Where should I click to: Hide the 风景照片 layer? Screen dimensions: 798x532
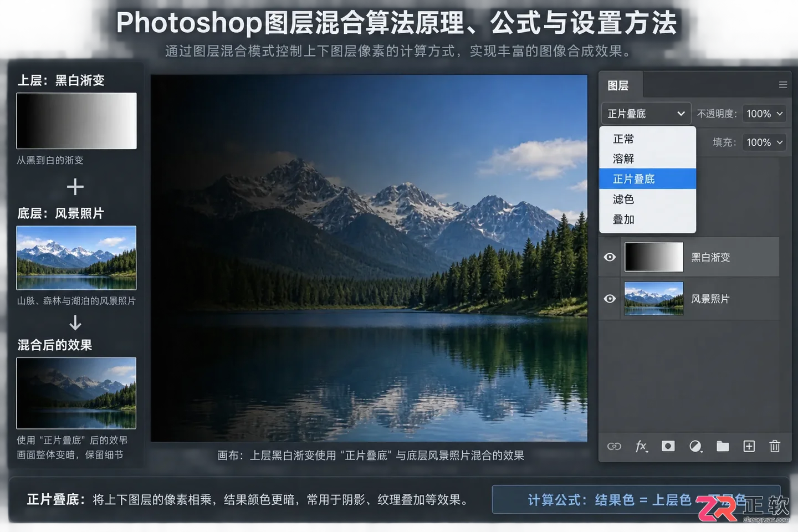click(x=610, y=299)
